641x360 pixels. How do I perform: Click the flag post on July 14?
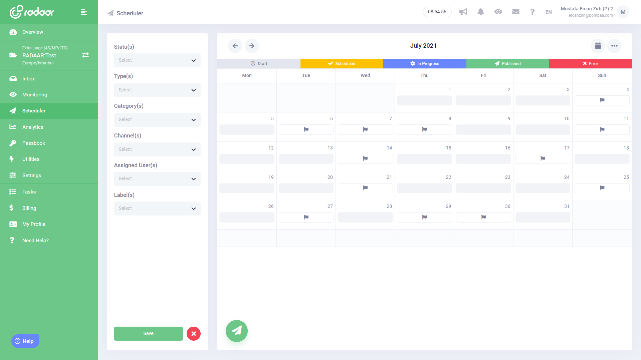coord(365,159)
